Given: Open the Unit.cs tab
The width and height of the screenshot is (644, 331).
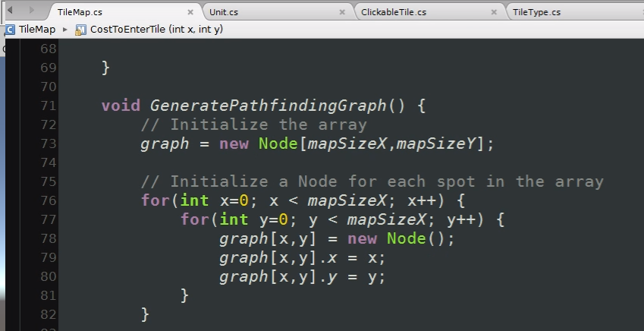Looking at the screenshot, I should coord(224,12).
